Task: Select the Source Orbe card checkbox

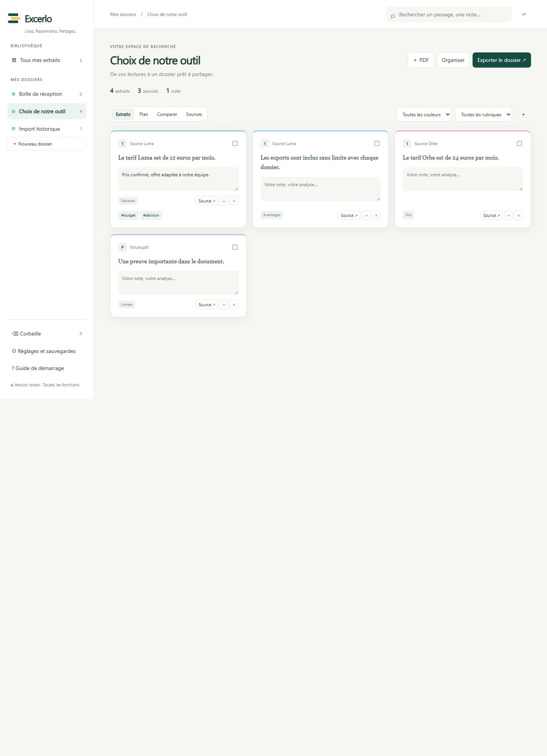Action: 519,144
